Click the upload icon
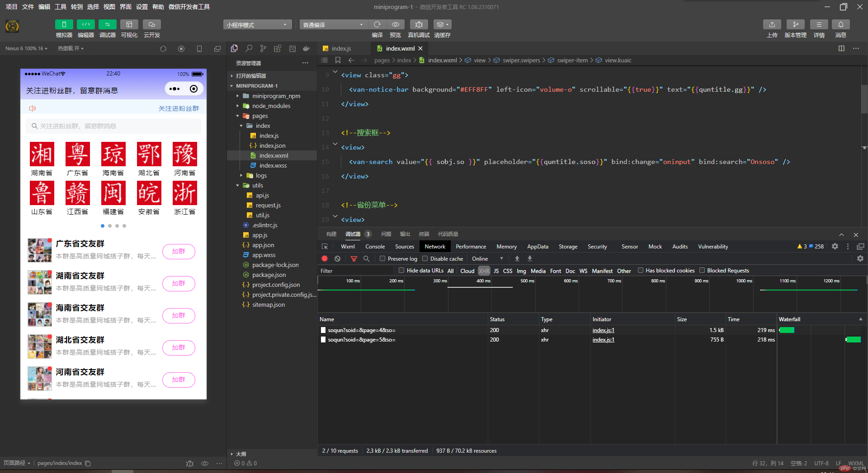Image resolution: width=868 pixels, height=473 pixels. tap(772, 24)
